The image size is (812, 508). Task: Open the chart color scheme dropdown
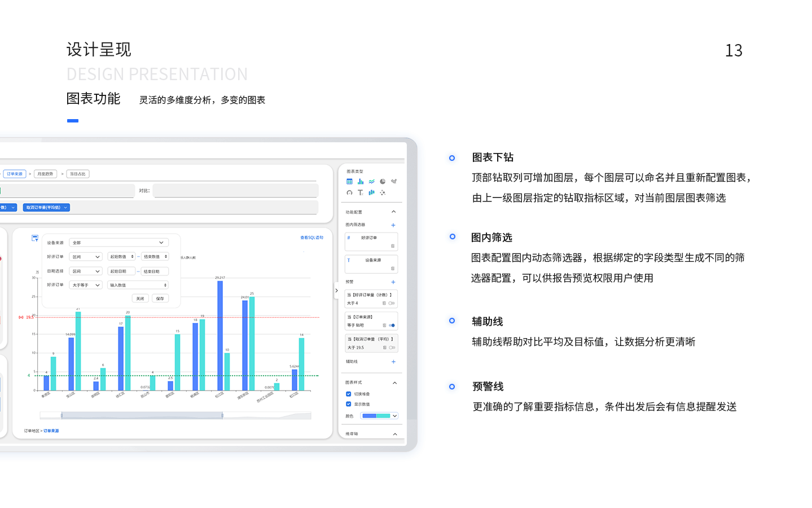tap(379, 416)
